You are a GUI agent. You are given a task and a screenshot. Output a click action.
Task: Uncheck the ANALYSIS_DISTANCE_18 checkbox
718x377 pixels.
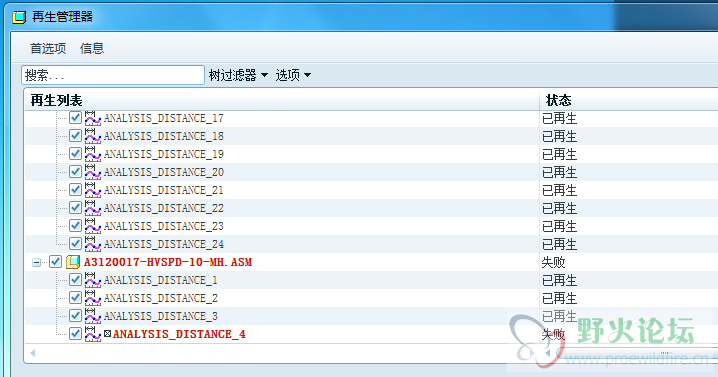tap(75, 136)
